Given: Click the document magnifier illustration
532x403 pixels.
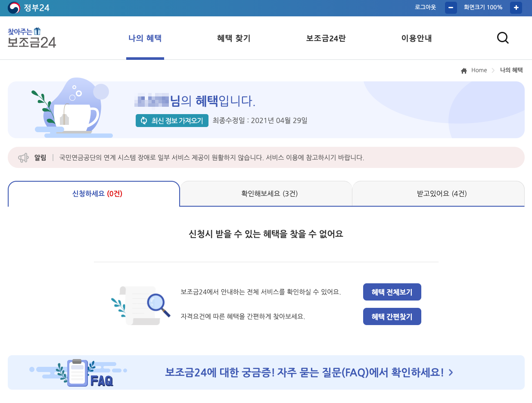Looking at the screenshot, I should tap(141, 306).
